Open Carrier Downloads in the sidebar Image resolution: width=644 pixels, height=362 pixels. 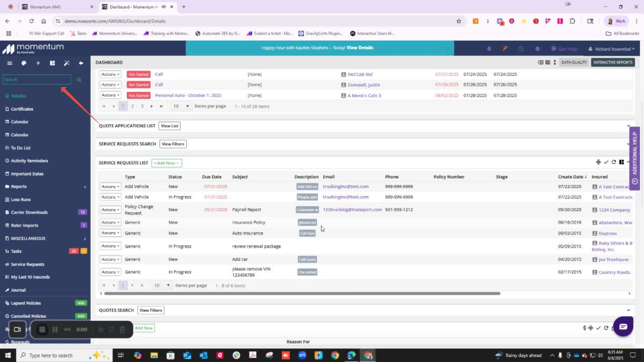point(29,212)
